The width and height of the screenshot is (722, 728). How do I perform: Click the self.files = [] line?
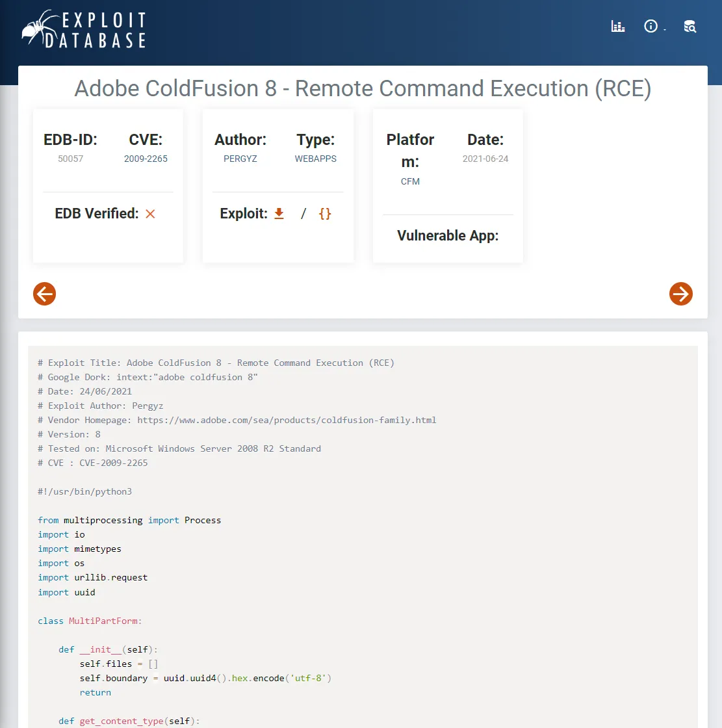(119, 664)
